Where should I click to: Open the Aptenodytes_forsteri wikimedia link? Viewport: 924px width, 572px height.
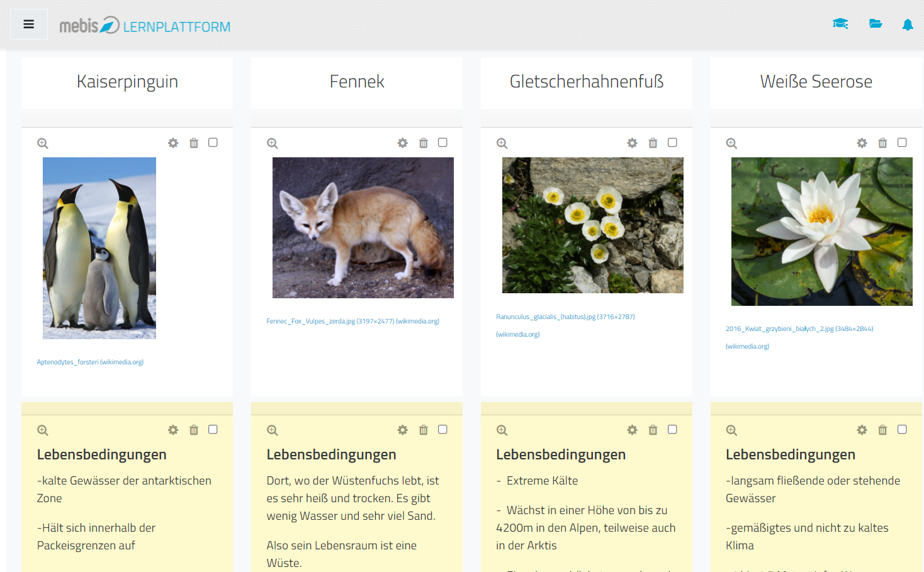click(x=90, y=362)
